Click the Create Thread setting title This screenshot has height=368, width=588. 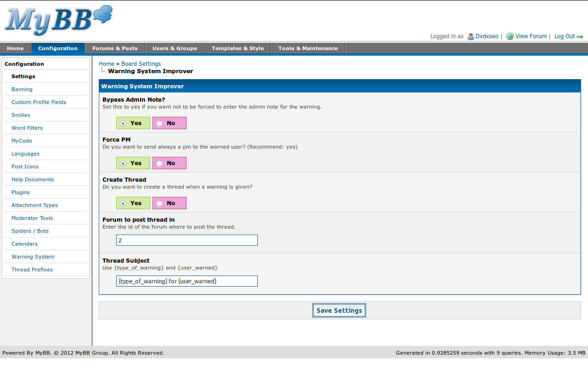[x=124, y=180]
